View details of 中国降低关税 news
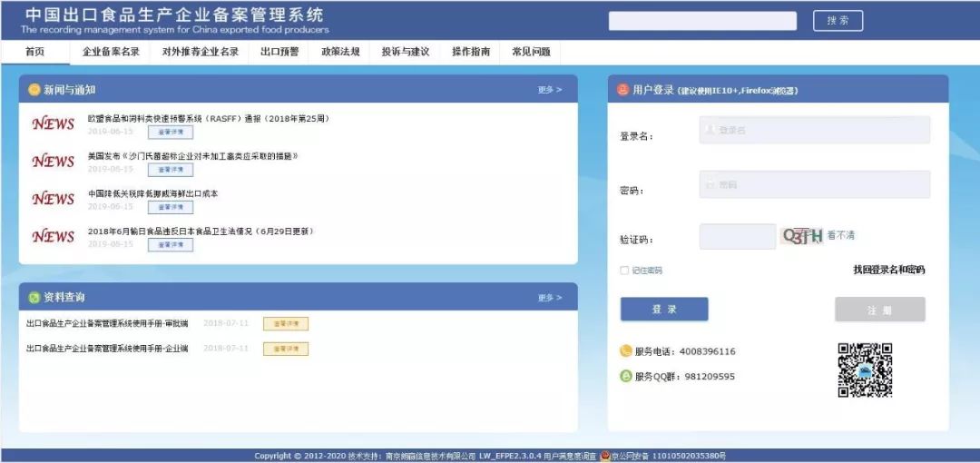Screen dimensions: 980x463 pyautogui.click(x=171, y=208)
